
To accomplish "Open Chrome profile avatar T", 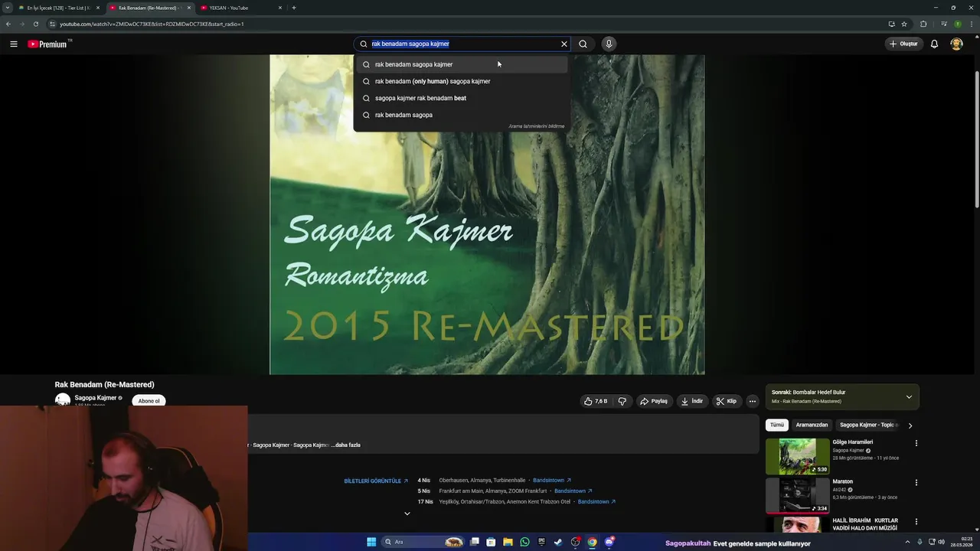I will 958,24.
